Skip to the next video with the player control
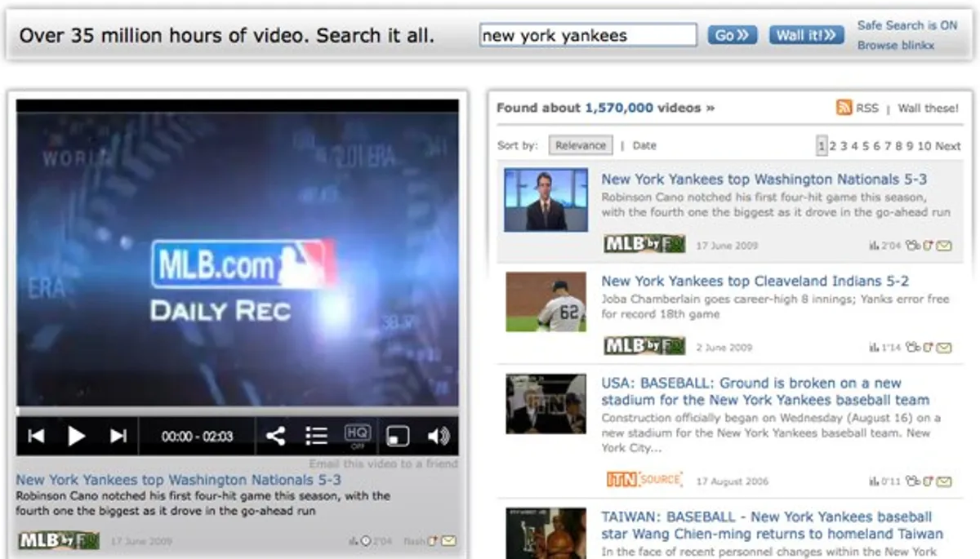 [x=118, y=436]
